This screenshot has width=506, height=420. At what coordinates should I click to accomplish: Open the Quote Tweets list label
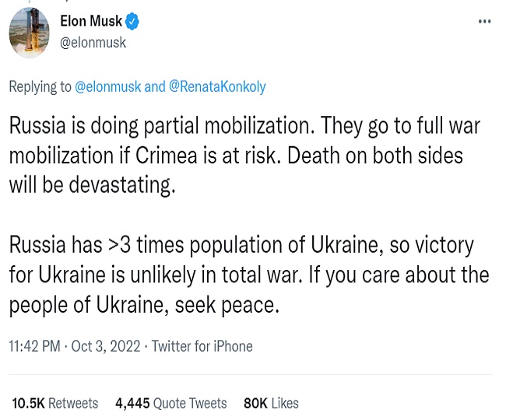click(191, 403)
